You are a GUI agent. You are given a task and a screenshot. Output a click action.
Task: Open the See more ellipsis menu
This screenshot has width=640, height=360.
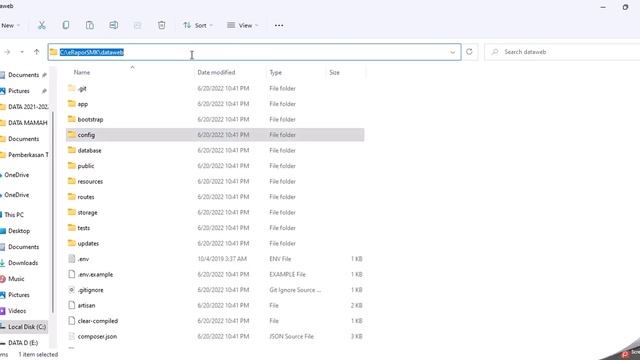(279, 25)
